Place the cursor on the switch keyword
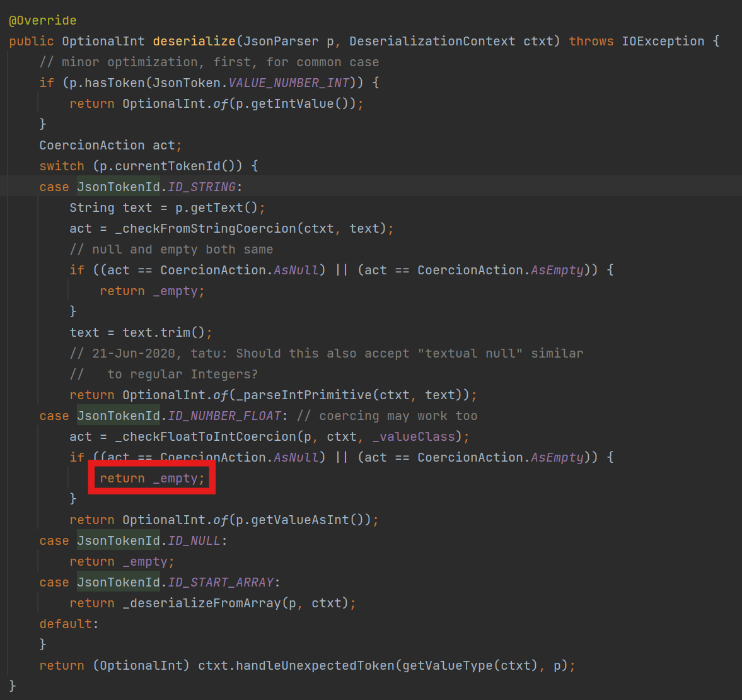This screenshot has width=742, height=700. (x=62, y=166)
